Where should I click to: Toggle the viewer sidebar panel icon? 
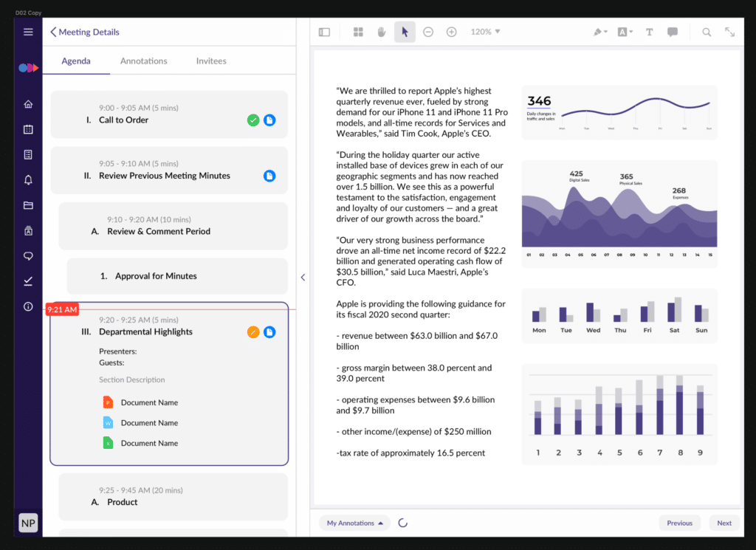point(324,32)
